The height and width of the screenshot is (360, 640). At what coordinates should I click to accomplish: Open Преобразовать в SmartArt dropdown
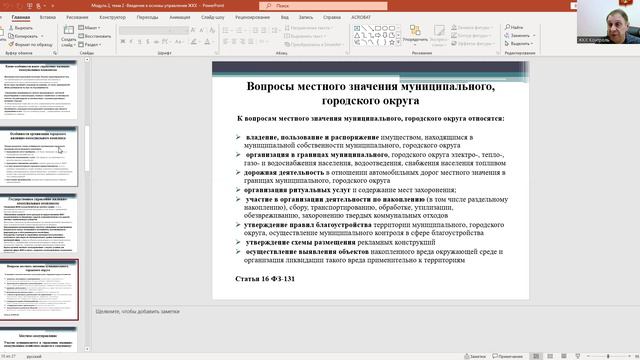click(x=315, y=44)
